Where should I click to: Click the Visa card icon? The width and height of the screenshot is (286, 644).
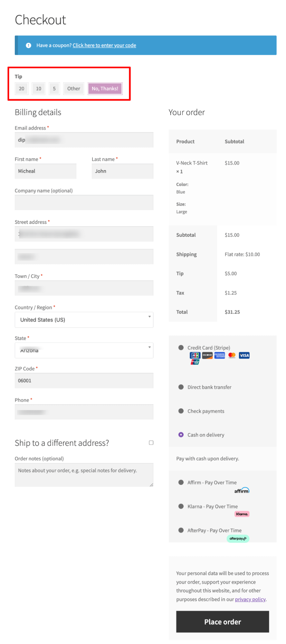(x=244, y=355)
